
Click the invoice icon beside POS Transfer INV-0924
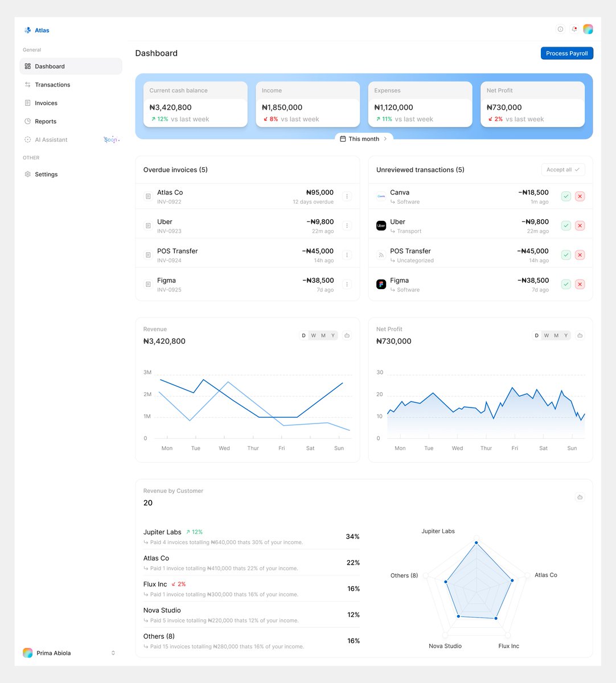coord(148,255)
